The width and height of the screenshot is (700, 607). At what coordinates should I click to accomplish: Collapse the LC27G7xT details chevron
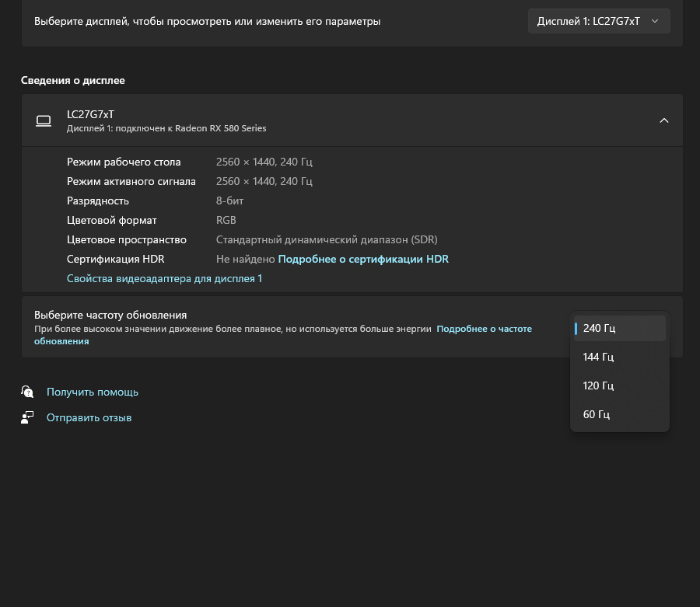coord(664,120)
